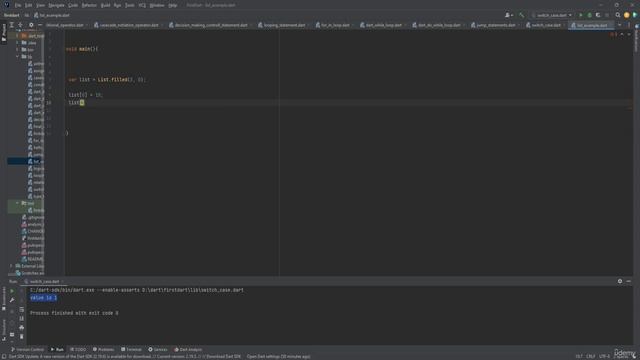640x360 pixels.
Task: Open Problems tool window
Action: point(103,349)
